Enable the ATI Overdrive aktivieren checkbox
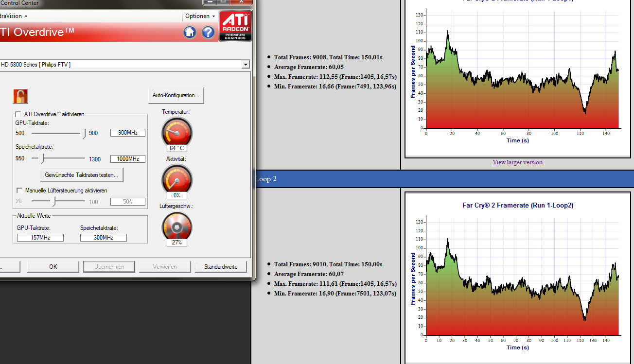The image size is (634, 364). point(18,114)
